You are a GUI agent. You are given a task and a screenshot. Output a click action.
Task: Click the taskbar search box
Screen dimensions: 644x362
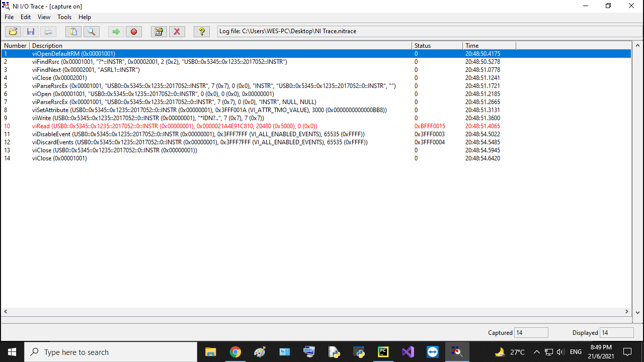pos(111,352)
